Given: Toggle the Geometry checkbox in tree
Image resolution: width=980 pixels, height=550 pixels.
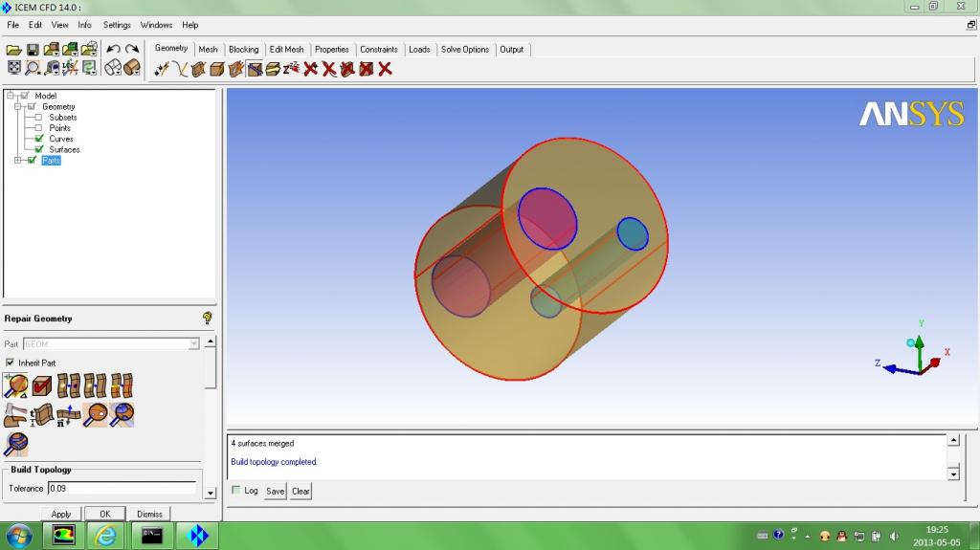Looking at the screenshot, I should tap(32, 106).
